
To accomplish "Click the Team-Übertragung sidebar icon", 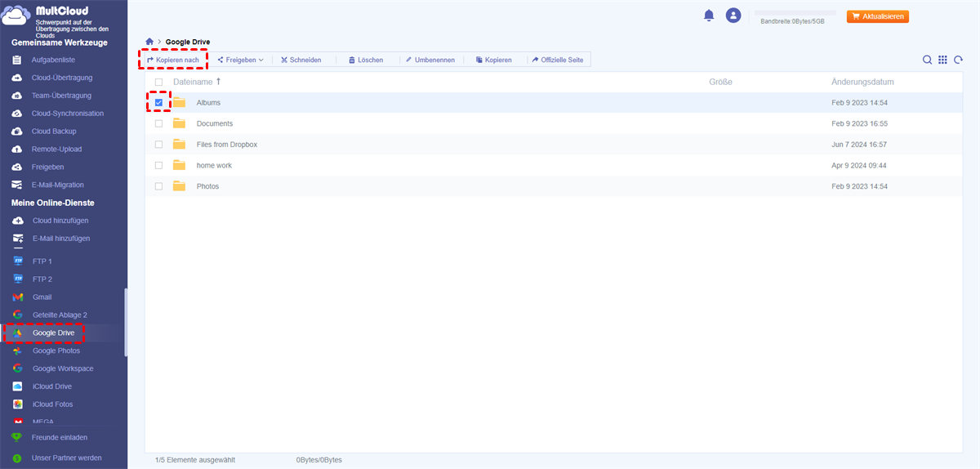I will (16, 96).
